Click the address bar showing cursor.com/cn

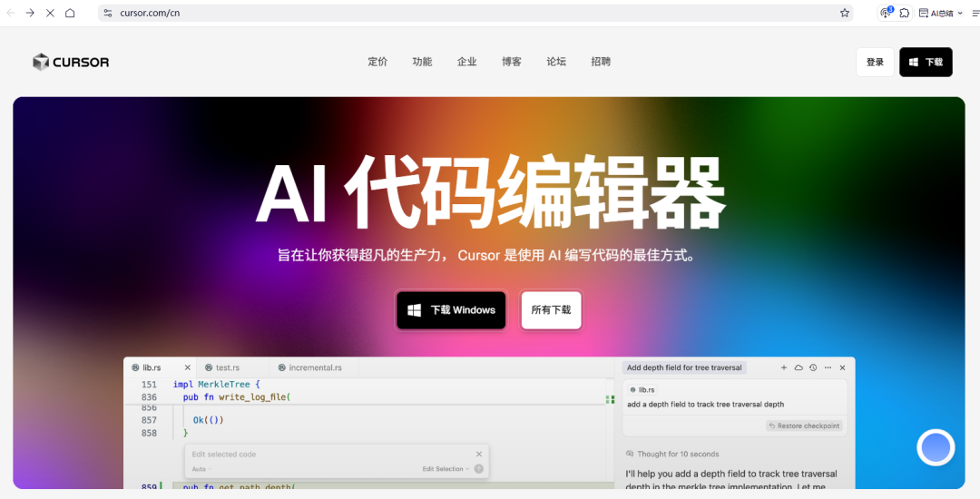coord(475,13)
